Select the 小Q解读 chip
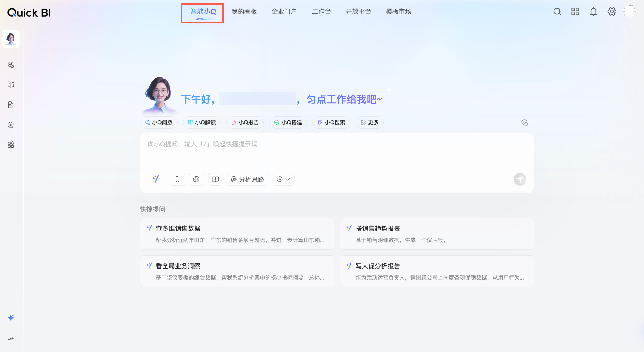The image size is (644, 352). [x=202, y=122]
